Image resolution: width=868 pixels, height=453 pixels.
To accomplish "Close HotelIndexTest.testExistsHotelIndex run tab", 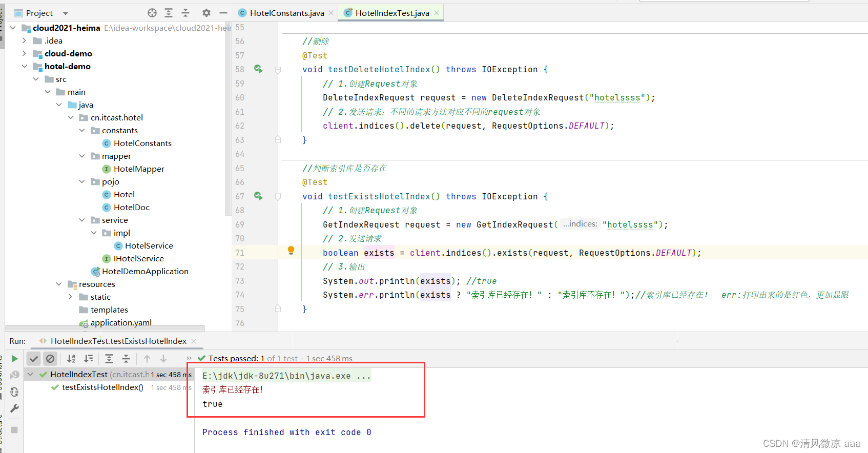I will pos(194,341).
